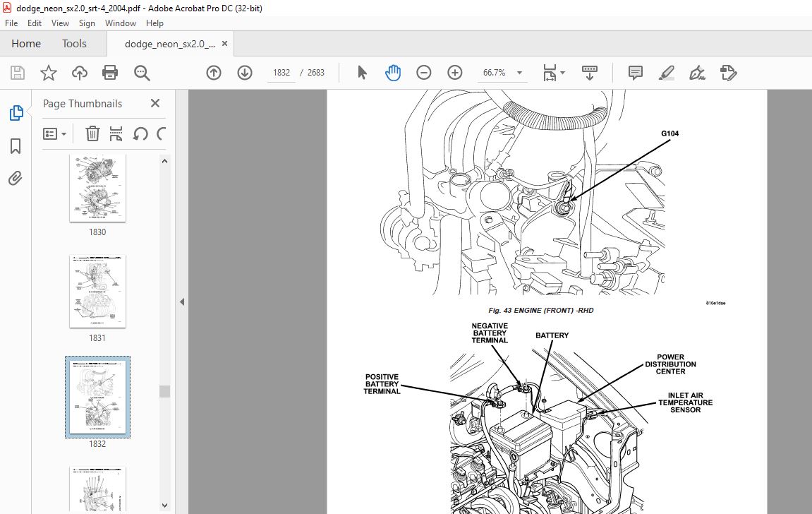Switch to the Home tab
Screen dimensions: 812x514
coord(26,44)
